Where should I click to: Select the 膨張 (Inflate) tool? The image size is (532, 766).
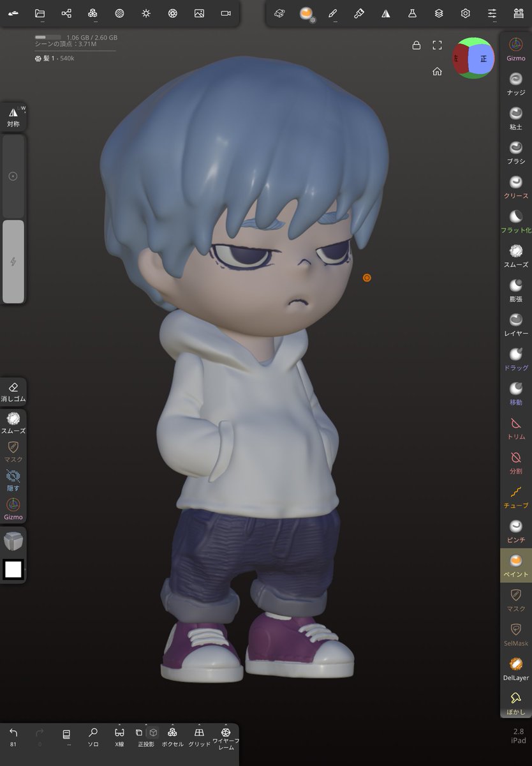(516, 290)
